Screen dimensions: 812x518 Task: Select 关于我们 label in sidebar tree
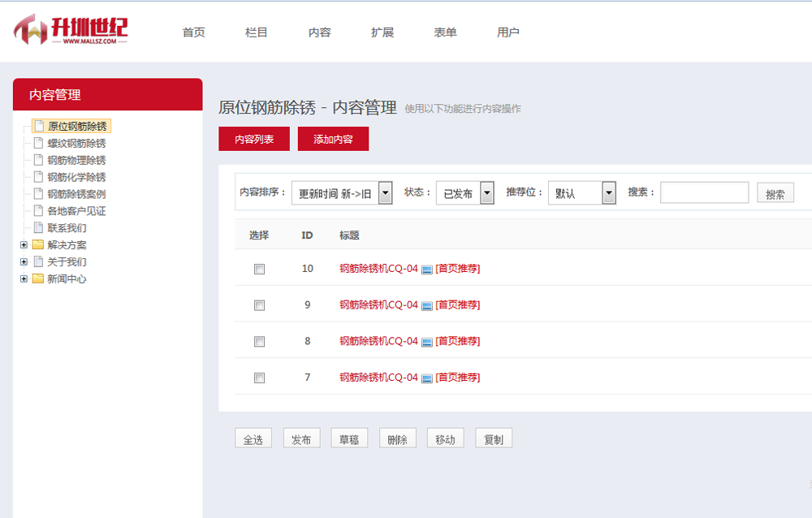point(67,261)
